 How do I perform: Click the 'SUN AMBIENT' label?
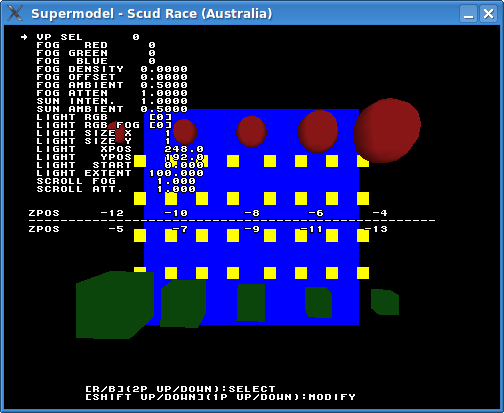click(80, 109)
